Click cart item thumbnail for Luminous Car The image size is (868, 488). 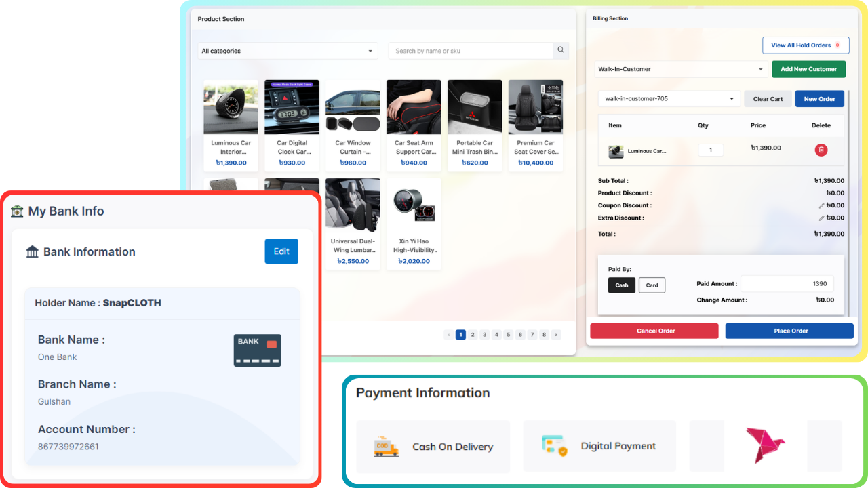616,152
